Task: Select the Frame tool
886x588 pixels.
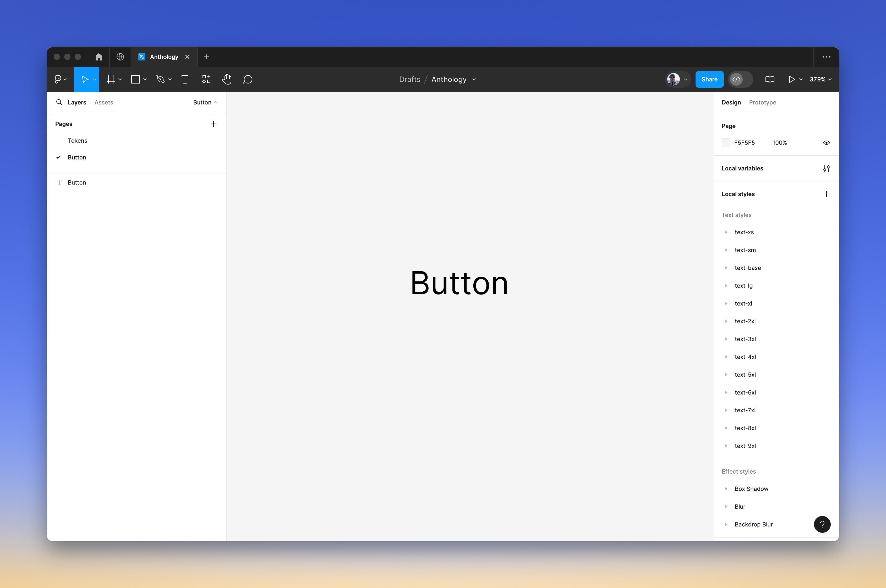Action: click(111, 79)
